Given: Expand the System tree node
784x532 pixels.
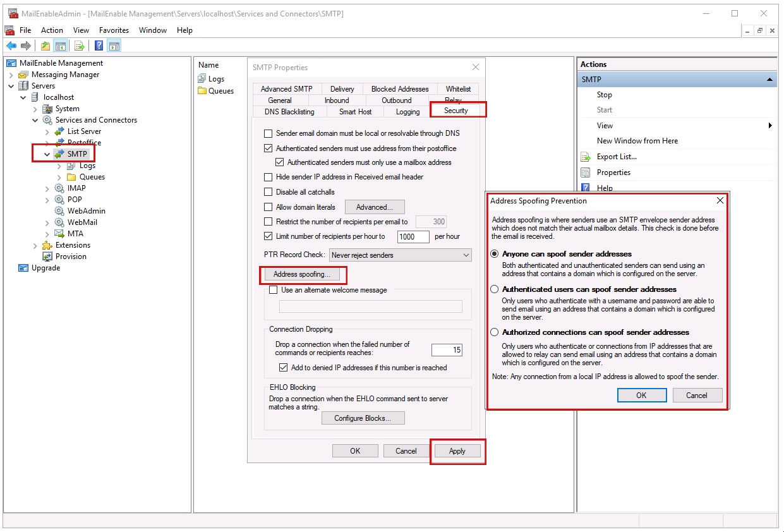Looking at the screenshot, I should point(35,109).
